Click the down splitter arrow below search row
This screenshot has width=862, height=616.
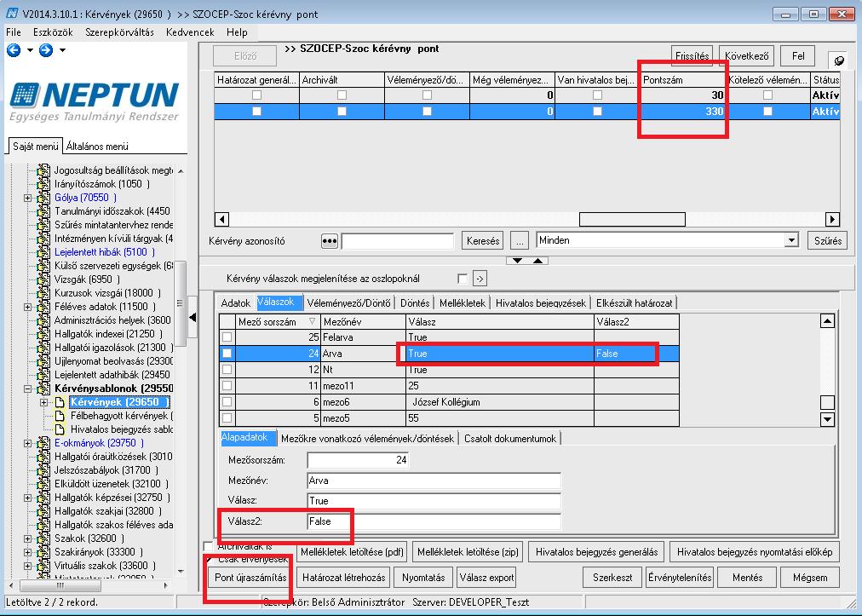coord(517,260)
